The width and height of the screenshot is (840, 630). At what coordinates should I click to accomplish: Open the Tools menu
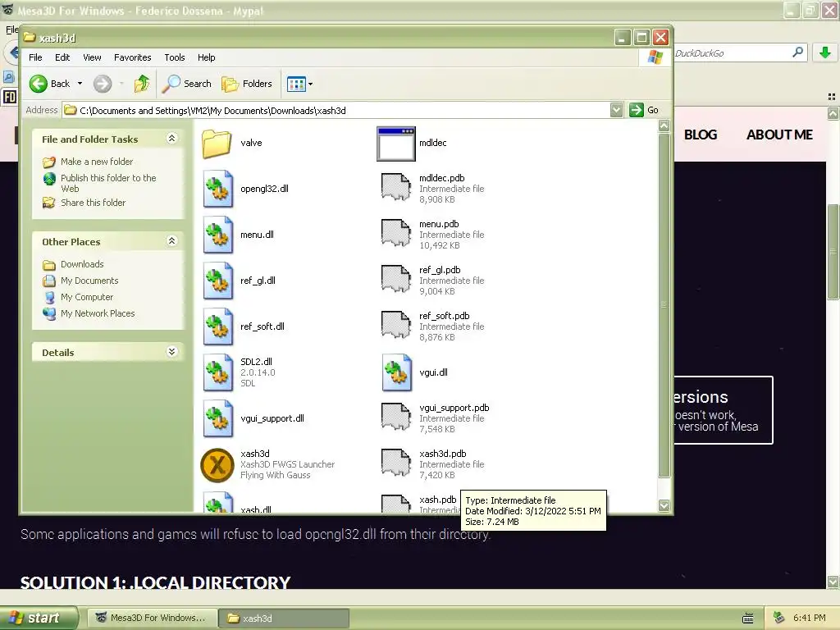point(175,57)
